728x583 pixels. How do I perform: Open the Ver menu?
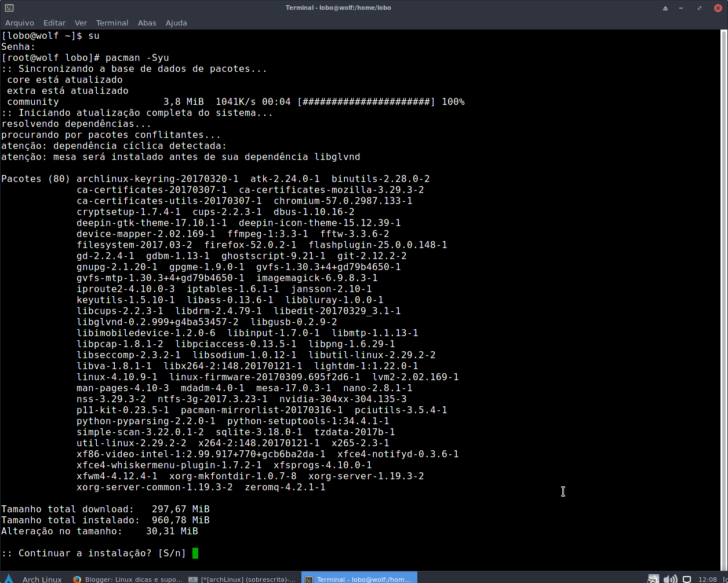[x=81, y=23]
